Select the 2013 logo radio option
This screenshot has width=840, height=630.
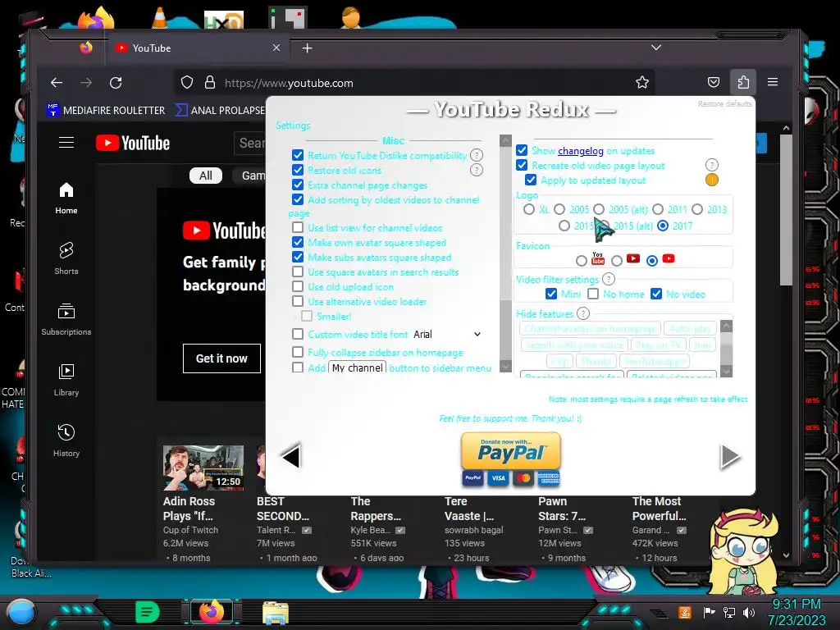click(x=697, y=209)
